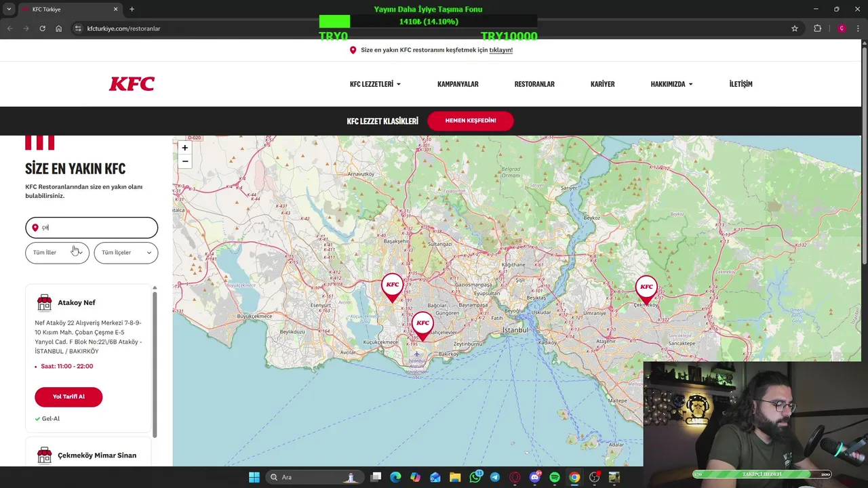View site information icon in address bar

(x=78, y=28)
